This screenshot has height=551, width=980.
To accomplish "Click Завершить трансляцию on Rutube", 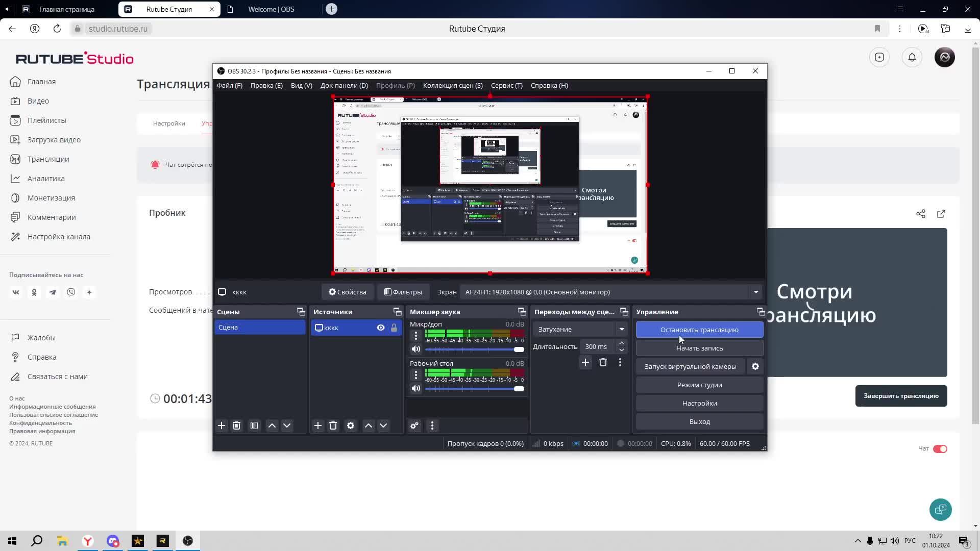I will click(x=901, y=396).
